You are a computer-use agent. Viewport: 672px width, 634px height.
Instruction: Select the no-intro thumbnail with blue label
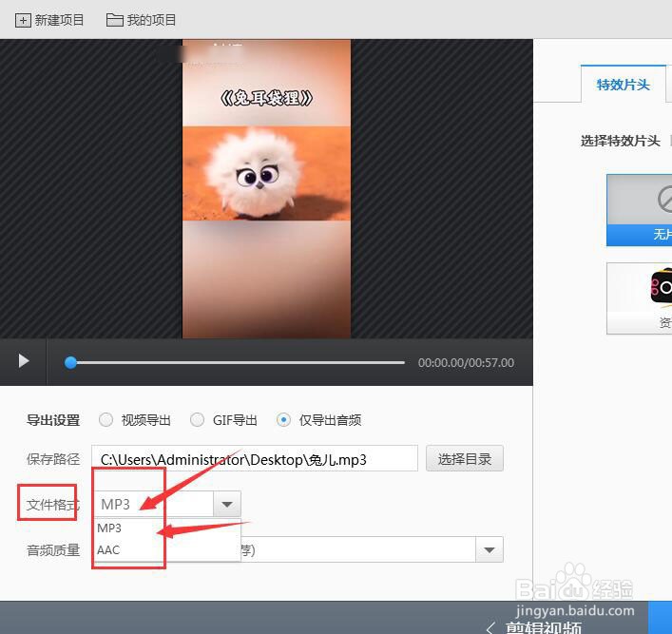pyautogui.click(x=640, y=210)
